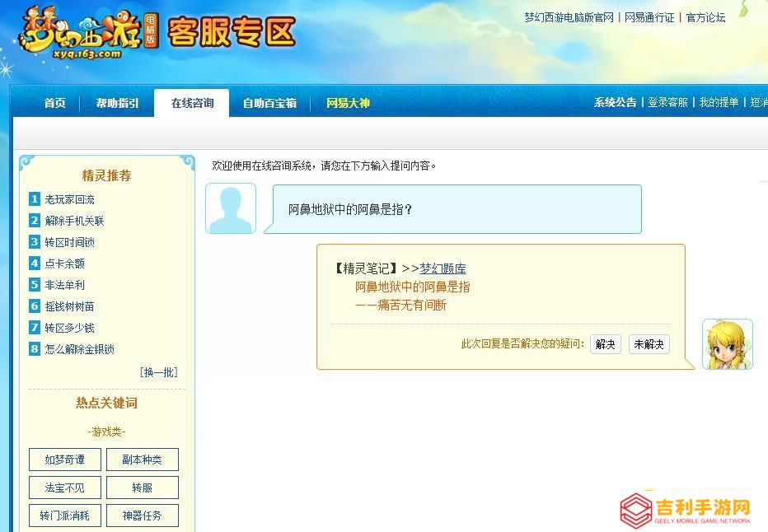The width and height of the screenshot is (768, 532).
Task: Open the 首页 nav tab
Action: (55, 103)
